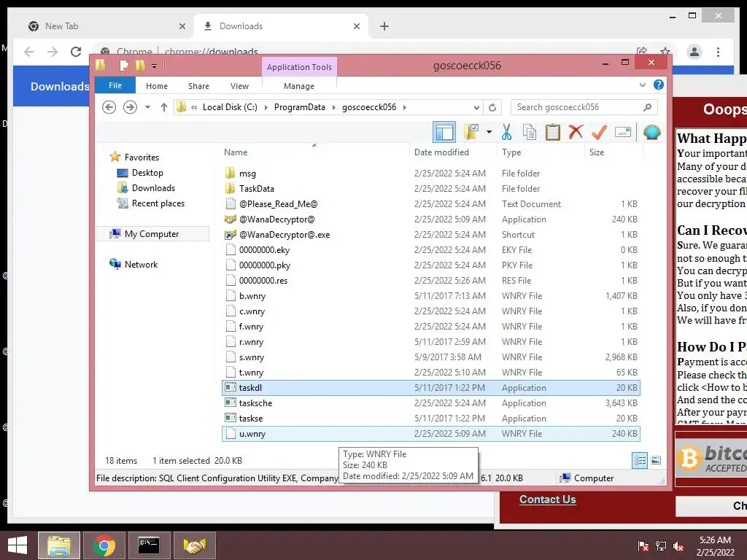Viewport: 747px width, 560px height.
Task: Open the Windows Start button
Action: pos(18,545)
